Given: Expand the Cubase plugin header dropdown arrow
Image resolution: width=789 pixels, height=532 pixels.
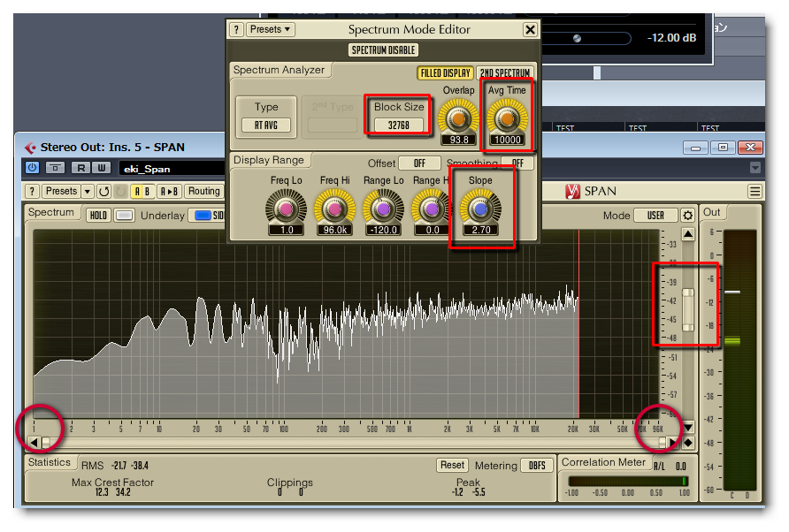Looking at the screenshot, I should 755,167.
